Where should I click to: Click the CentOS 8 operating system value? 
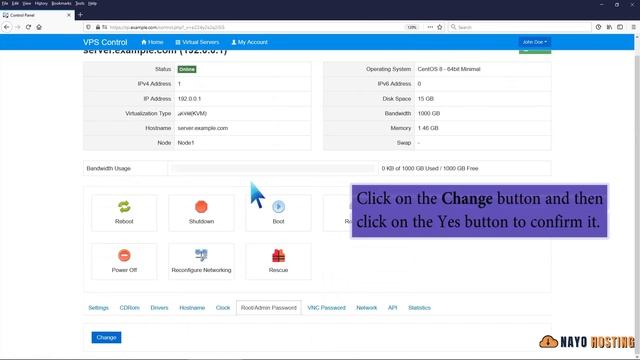click(449, 69)
